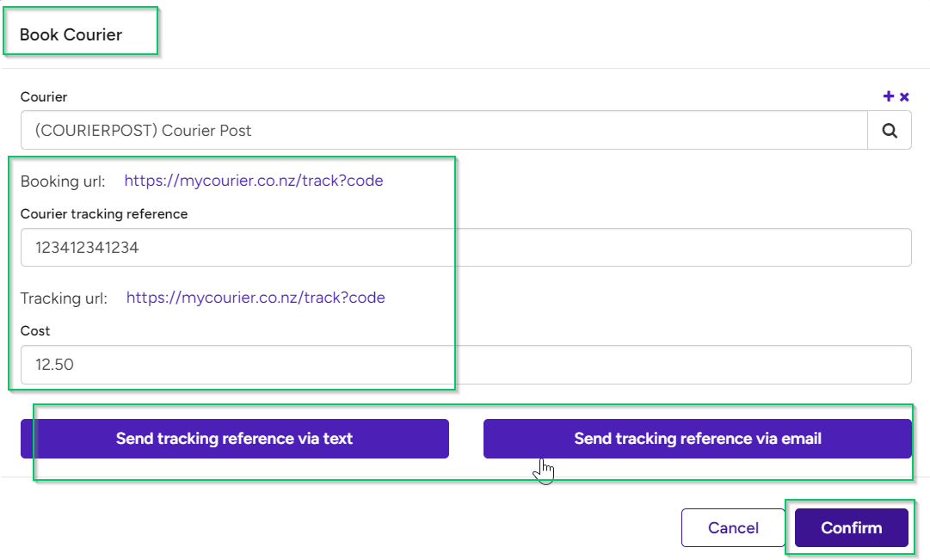Open the Booking url link
The image size is (930, 560).
(253, 181)
